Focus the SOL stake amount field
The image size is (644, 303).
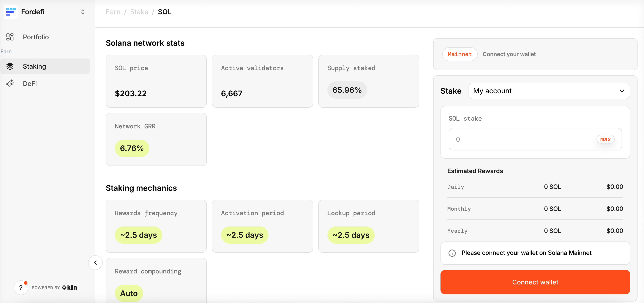tap(522, 139)
